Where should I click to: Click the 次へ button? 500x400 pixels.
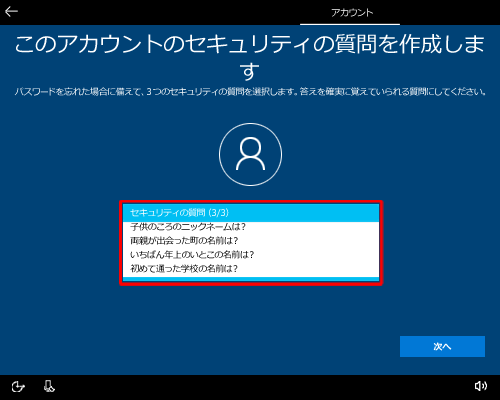(442, 347)
